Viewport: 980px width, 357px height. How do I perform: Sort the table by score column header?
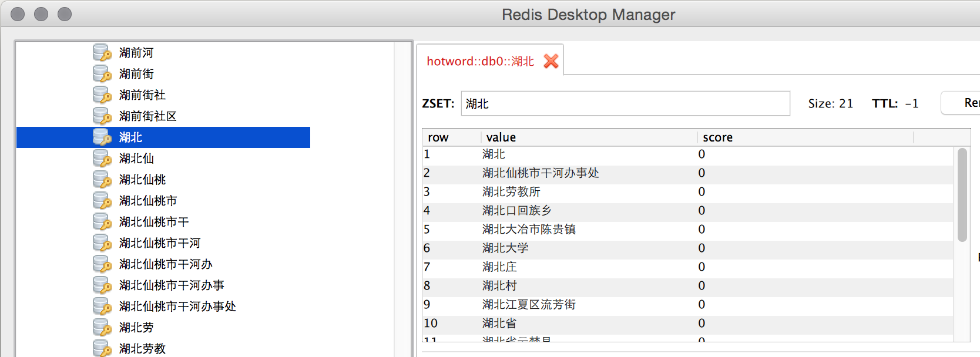(717, 137)
